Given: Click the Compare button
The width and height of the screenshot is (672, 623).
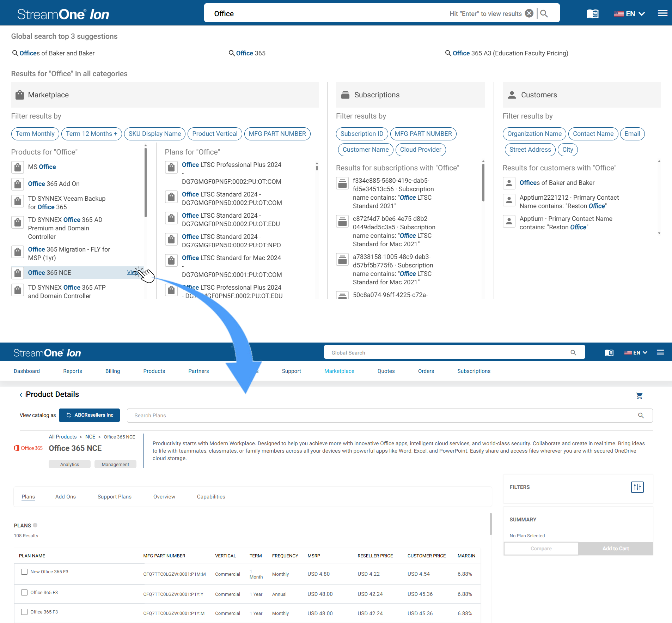Looking at the screenshot, I should 541,549.
